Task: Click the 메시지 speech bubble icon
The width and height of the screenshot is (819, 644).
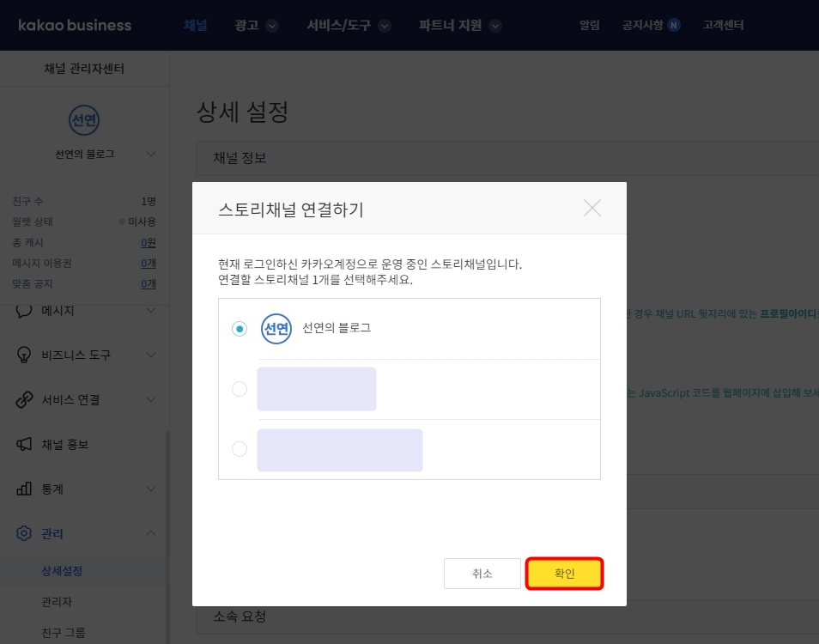Action: tap(26, 312)
